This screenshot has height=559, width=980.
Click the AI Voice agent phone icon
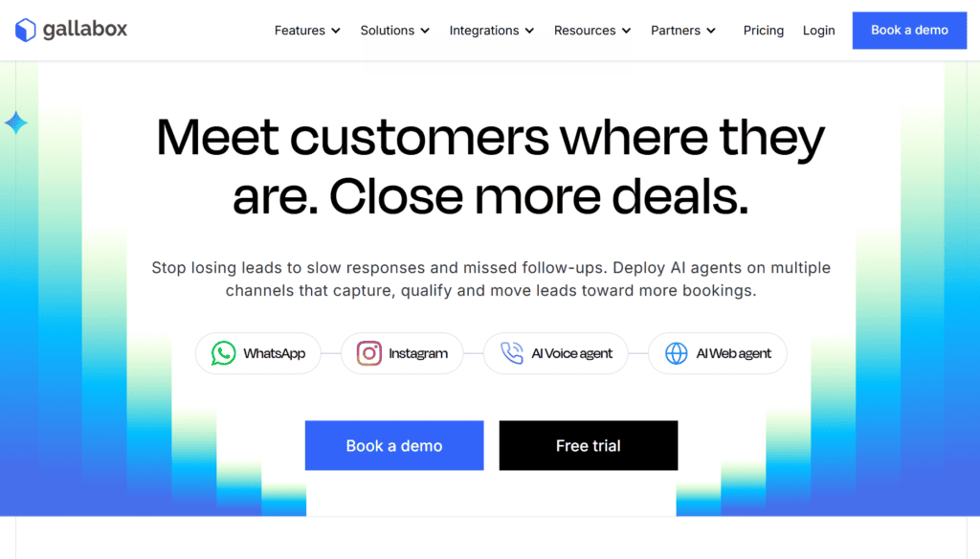(512, 353)
